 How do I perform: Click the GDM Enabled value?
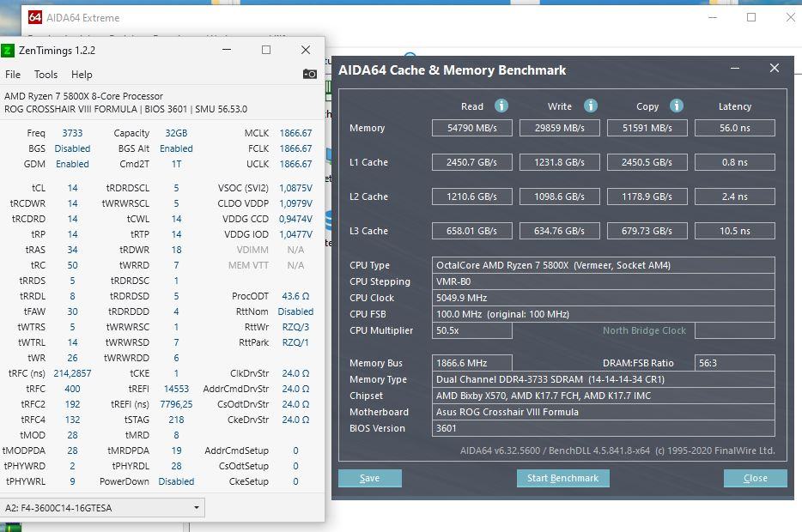72,164
